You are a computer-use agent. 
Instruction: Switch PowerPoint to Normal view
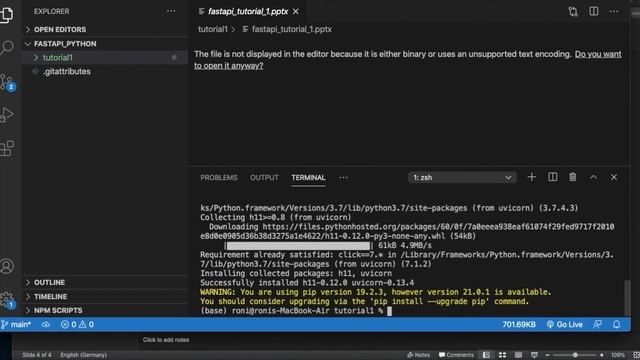pos(486,355)
